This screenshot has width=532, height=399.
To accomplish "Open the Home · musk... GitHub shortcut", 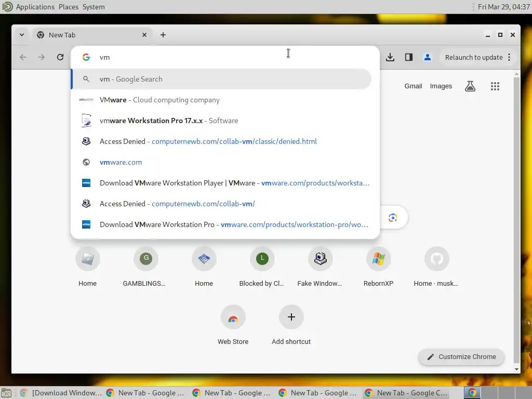I will point(436,267).
